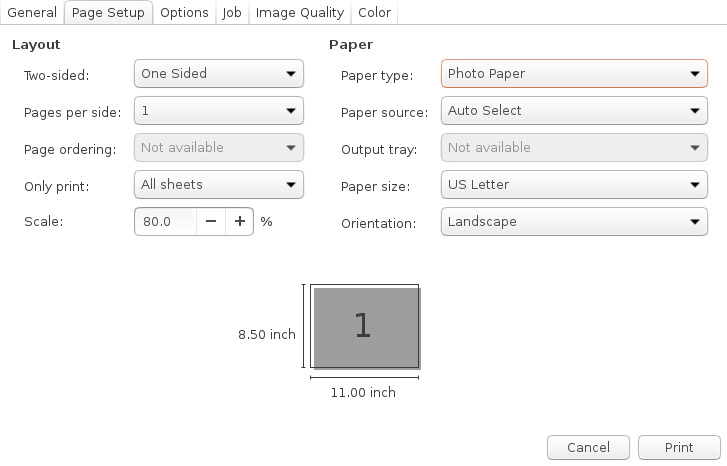This screenshot has height=466, width=727.
Task: Expand the Pages per side dropdown
Action: (x=218, y=110)
